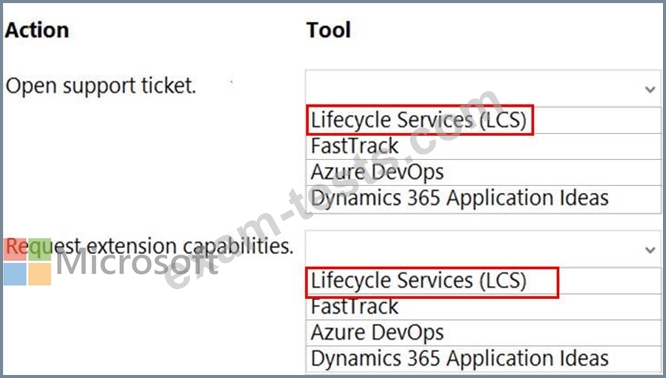Viewport: 666px width, 378px height.
Task: Click the Action column header
Action: tap(37, 30)
